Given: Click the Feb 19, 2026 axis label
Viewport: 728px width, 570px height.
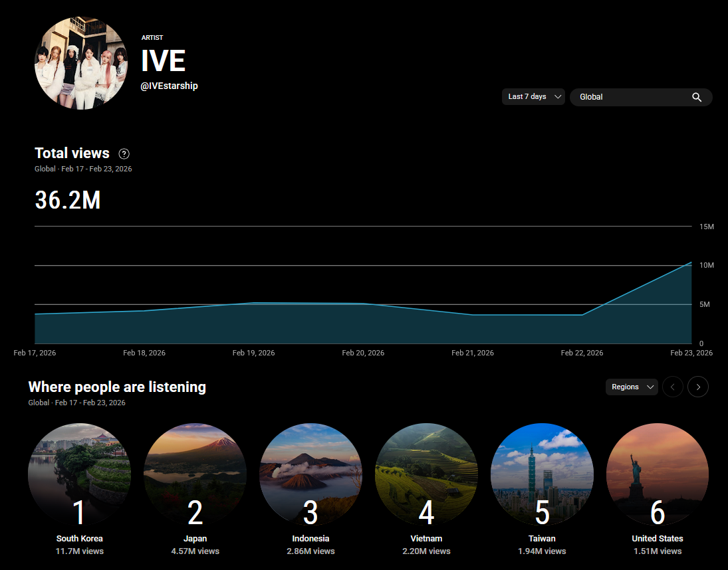Looking at the screenshot, I should point(253,353).
